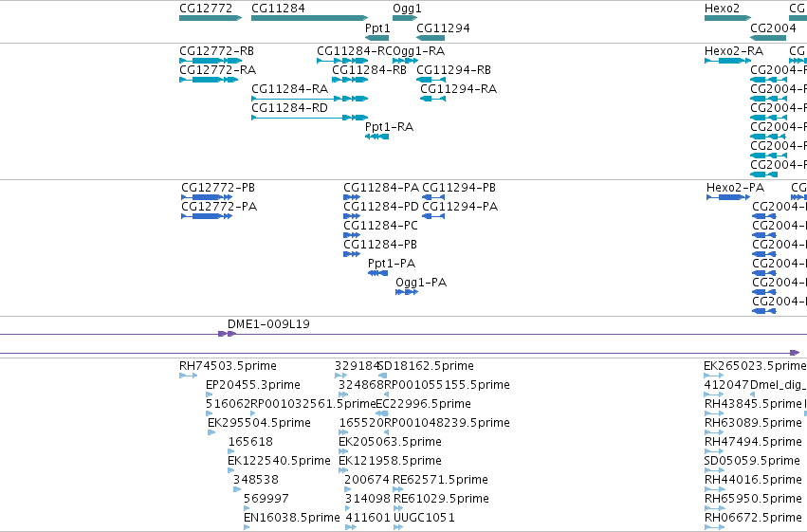Click the RH63089.5prime EST label
807x532 pixels.
tap(754, 423)
